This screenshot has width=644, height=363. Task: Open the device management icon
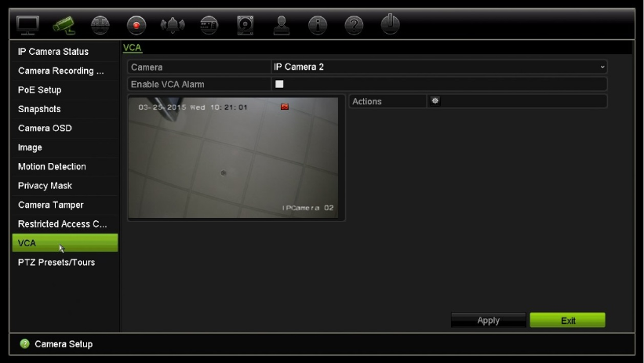coord(209,25)
